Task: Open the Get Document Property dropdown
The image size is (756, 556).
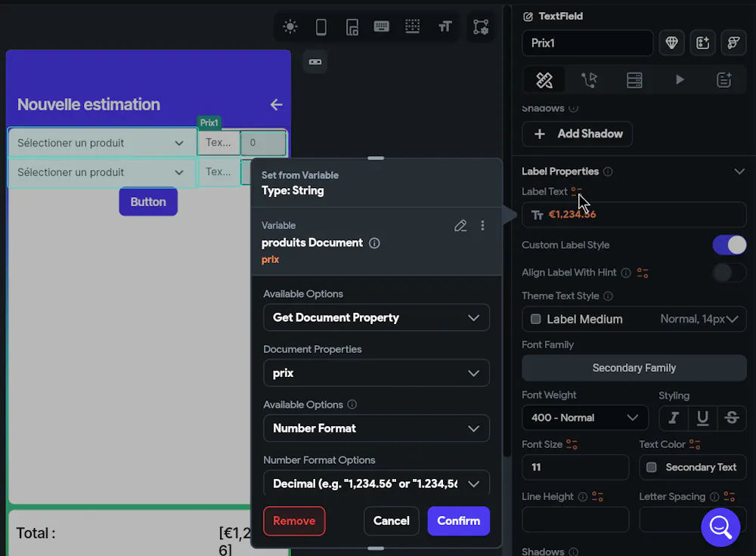Action: [x=376, y=317]
